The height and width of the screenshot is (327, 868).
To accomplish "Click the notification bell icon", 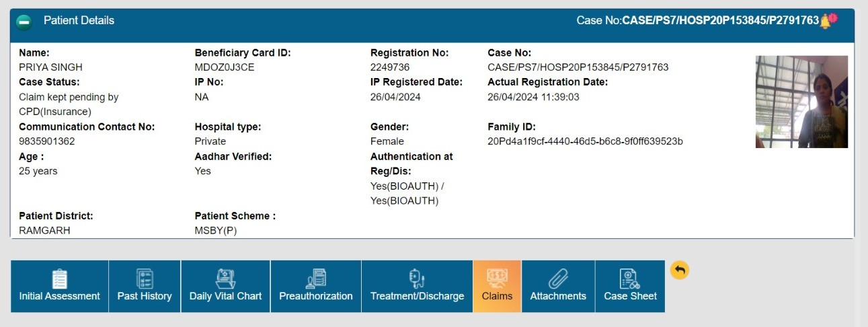I will 825,21.
